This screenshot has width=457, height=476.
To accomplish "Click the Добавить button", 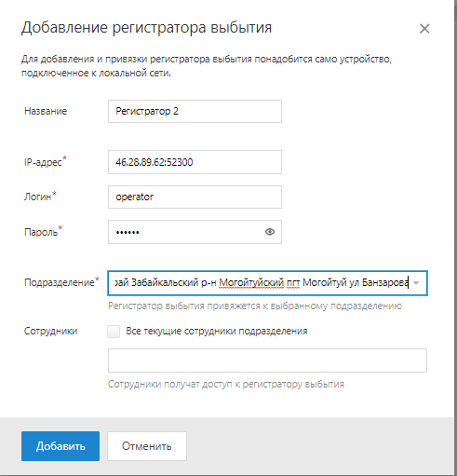I will pyautogui.click(x=60, y=446).
